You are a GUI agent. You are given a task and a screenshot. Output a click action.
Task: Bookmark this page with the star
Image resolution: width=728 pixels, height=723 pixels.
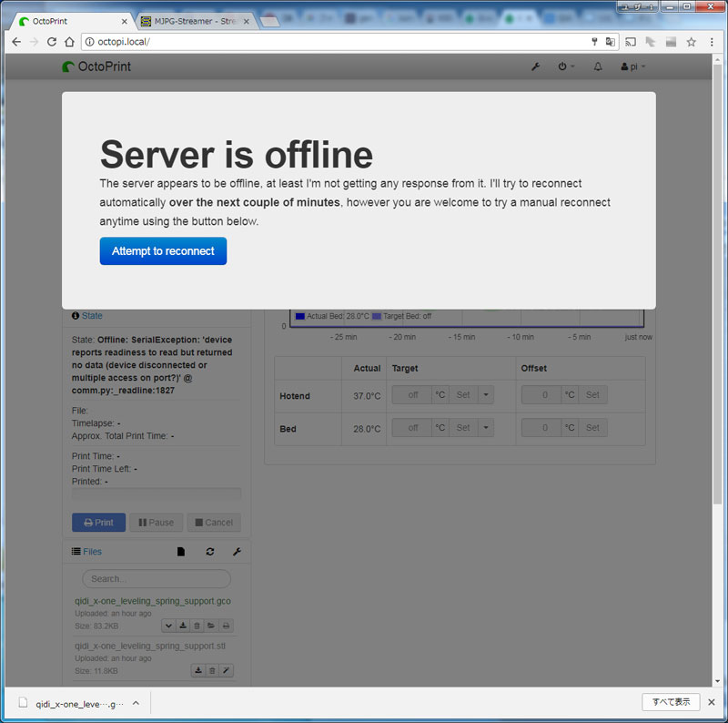(692, 42)
